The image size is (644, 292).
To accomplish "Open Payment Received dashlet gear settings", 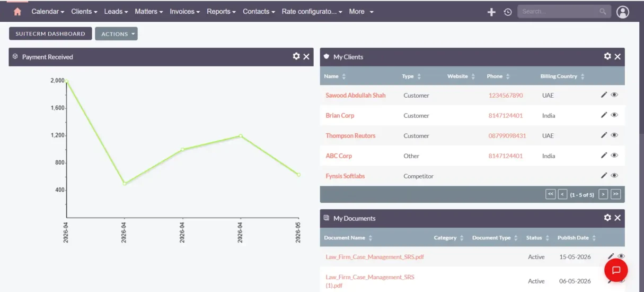I will coord(296,56).
